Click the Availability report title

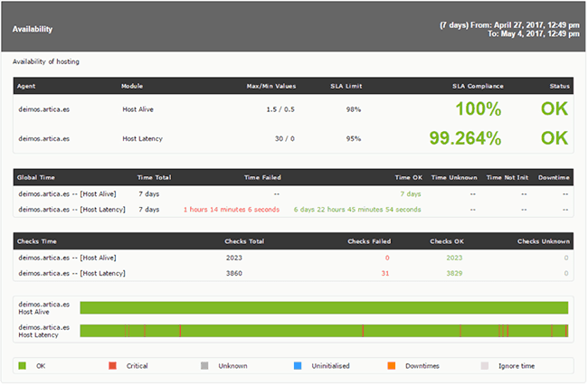coord(33,29)
